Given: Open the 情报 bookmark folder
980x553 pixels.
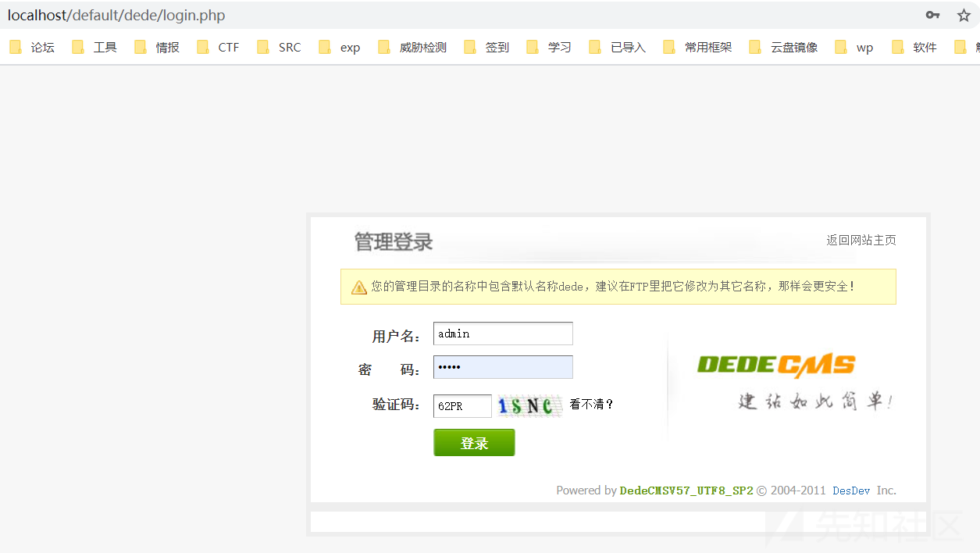Looking at the screenshot, I should pos(157,48).
